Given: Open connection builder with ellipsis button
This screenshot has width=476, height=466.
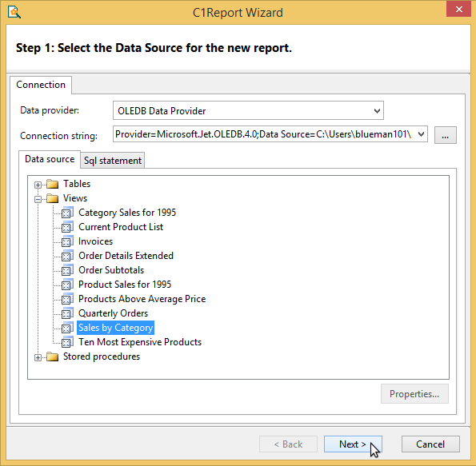Looking at the screenshot, I should pyautogui.click(x=446, y=135).
